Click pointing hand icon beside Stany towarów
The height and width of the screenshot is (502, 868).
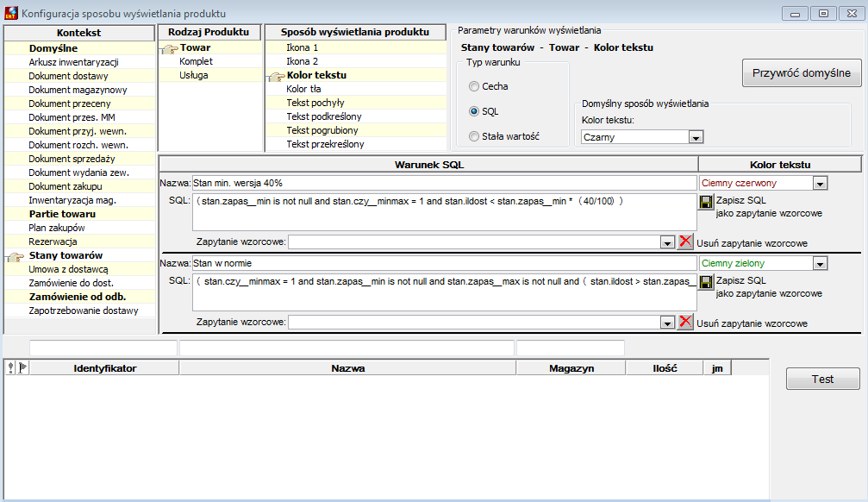[x=16, y=256]
